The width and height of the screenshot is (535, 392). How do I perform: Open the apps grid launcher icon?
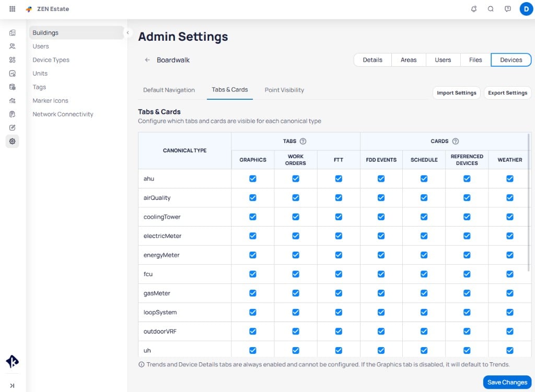pyautogui.click(x=13, y=9)
